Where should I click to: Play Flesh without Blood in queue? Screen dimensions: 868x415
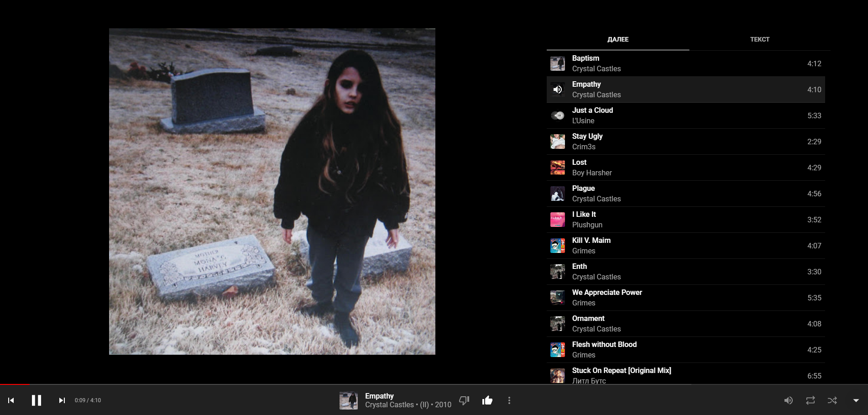[686, 350]
